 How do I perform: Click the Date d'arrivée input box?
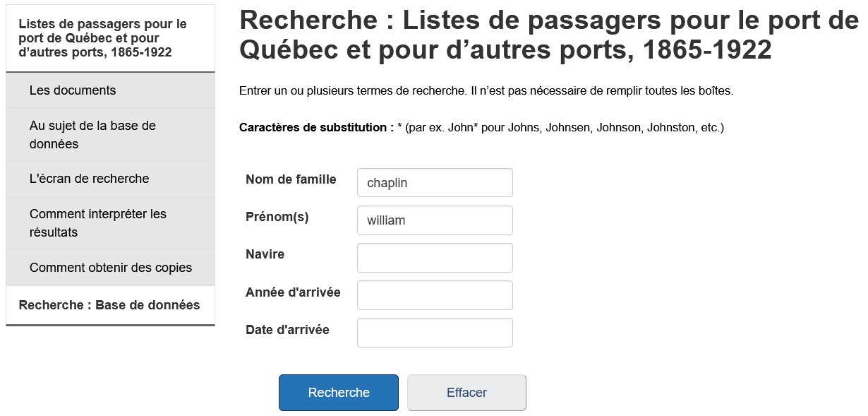[x=435, y=333]
